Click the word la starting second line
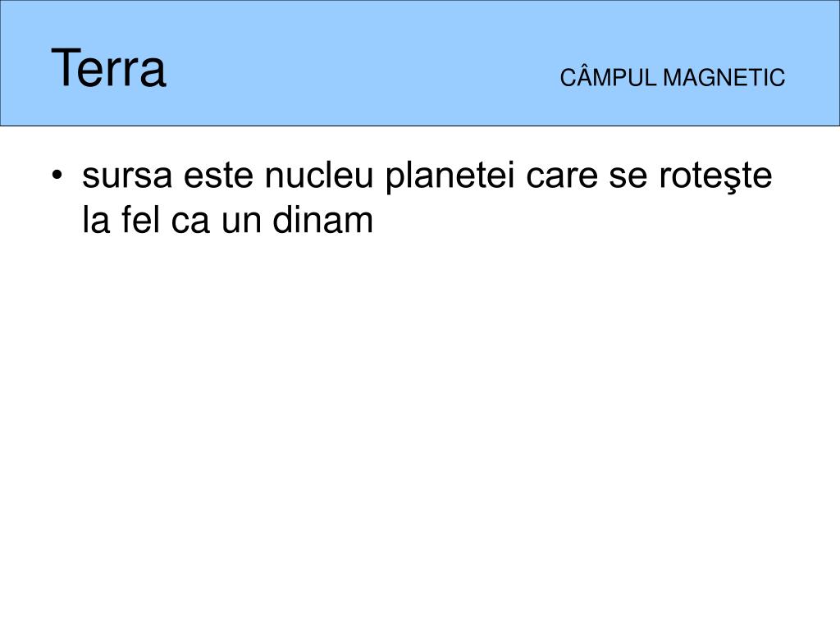This screenshot has height=630, width=840. point(97,220)
